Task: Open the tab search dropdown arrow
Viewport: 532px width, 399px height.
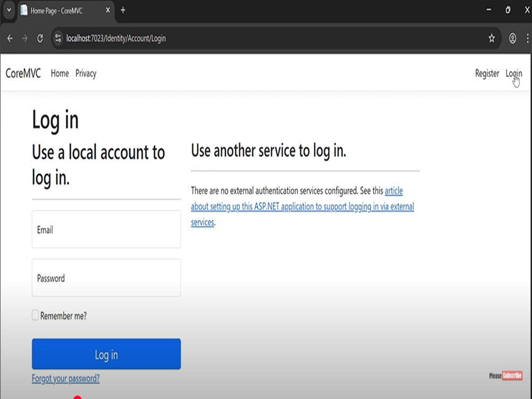Action: (9, 10)
